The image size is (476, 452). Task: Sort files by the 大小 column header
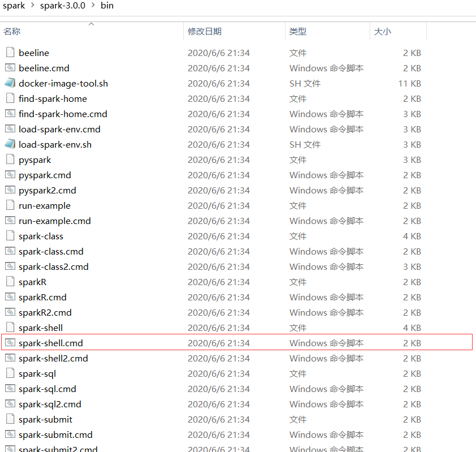(383, 31)
